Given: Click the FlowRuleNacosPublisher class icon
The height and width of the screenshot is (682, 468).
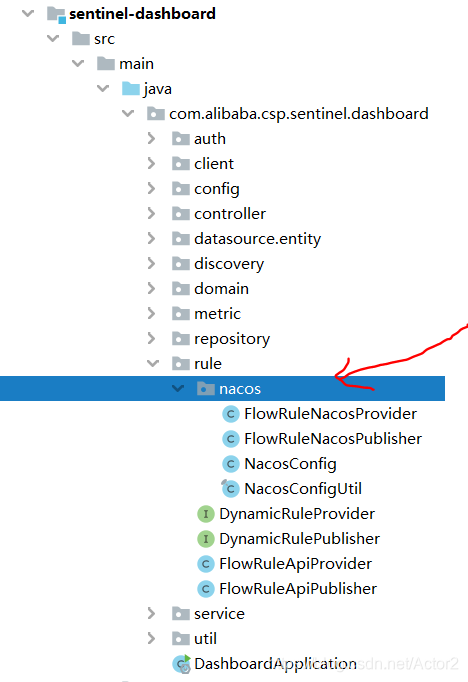Looking at the screenshot, I should (x=231, y=439).
